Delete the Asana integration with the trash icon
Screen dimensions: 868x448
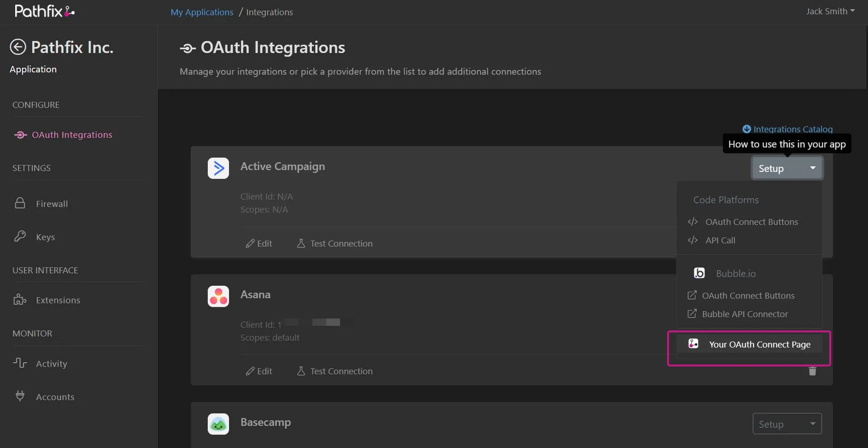[812, 371]
